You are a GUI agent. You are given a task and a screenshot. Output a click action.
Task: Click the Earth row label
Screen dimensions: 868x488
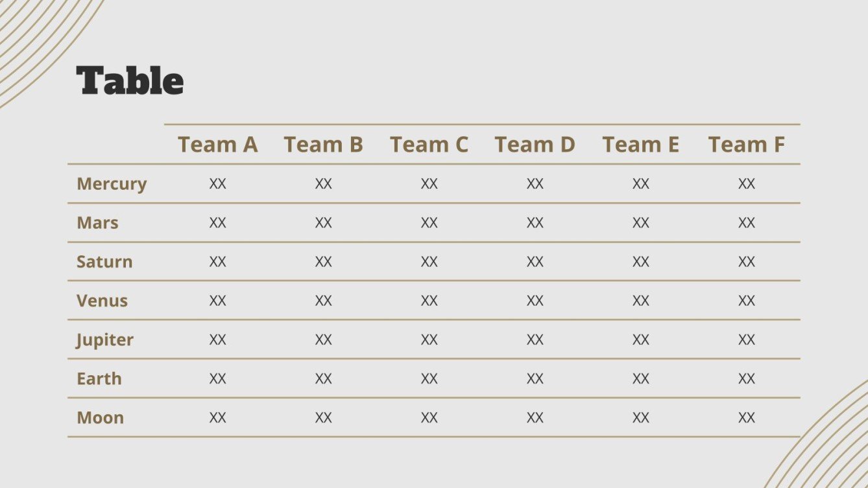[x=99, y=378]
